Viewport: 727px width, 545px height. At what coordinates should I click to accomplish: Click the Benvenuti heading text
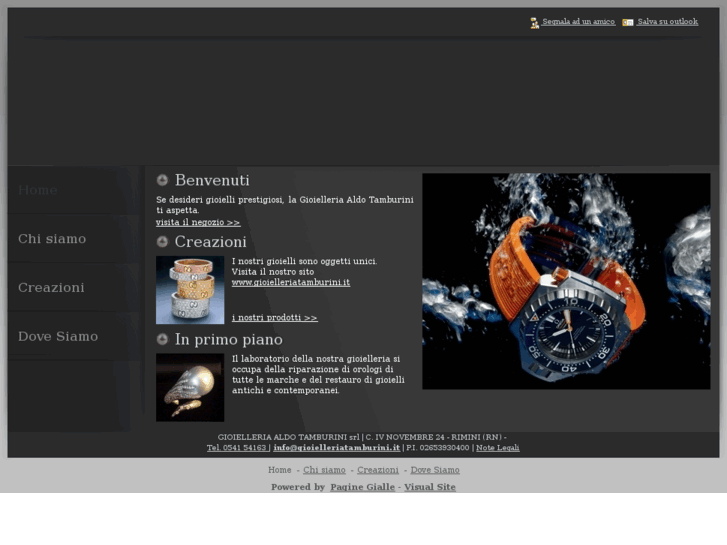pyautogui.click(x=212, y=180)
